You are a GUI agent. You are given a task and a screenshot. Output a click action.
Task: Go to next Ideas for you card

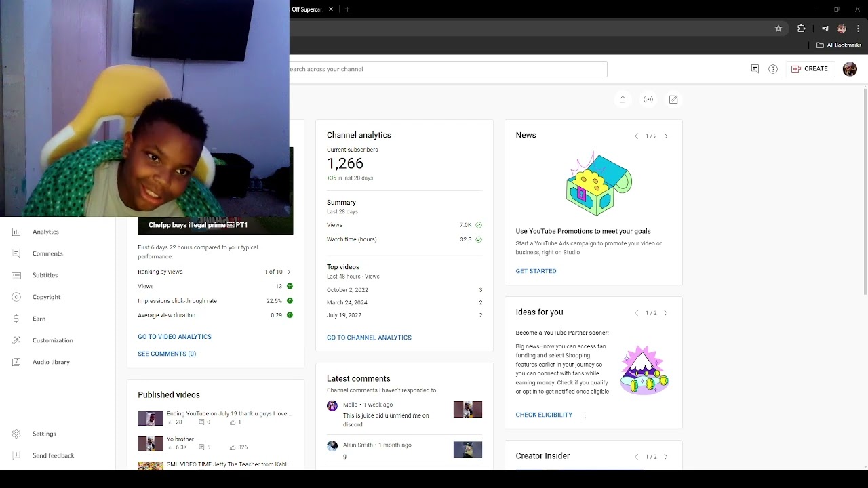coord(666,313)
